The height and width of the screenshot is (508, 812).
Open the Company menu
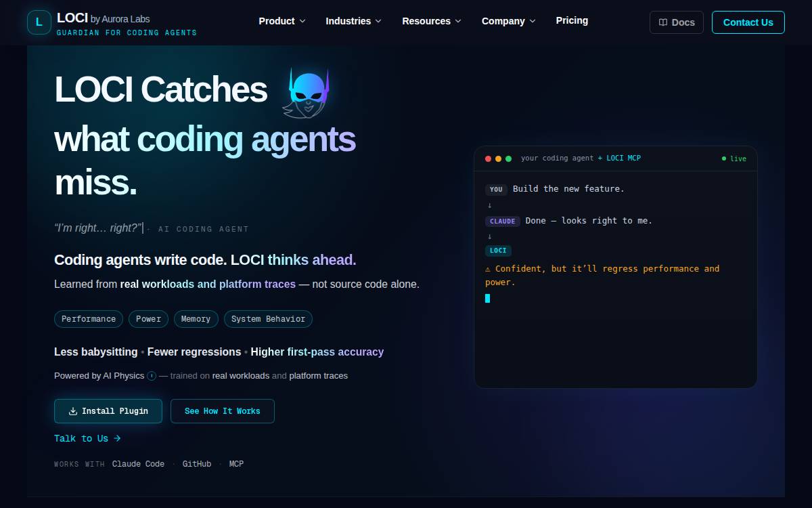509,21
